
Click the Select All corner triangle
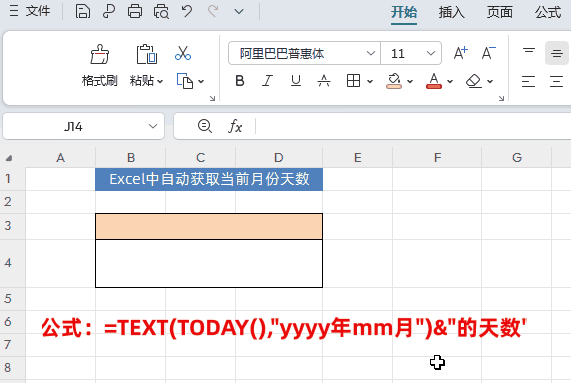(9, 158)
